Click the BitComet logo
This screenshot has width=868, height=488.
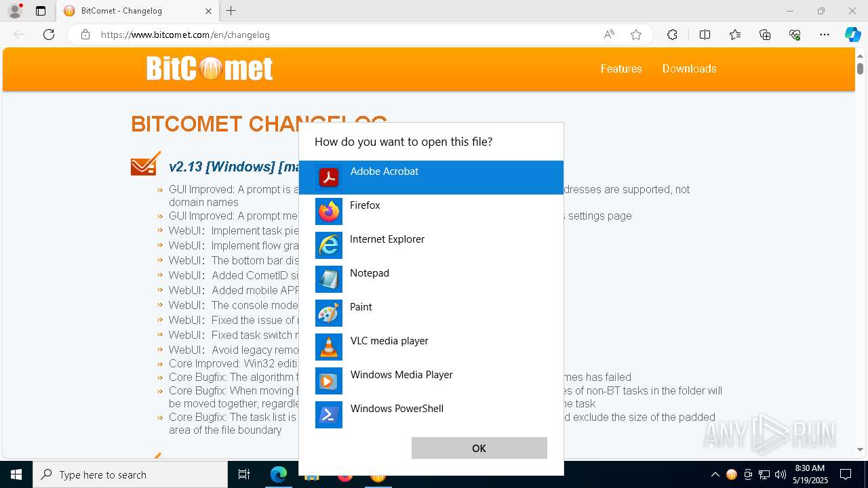[x=210, y=68]
